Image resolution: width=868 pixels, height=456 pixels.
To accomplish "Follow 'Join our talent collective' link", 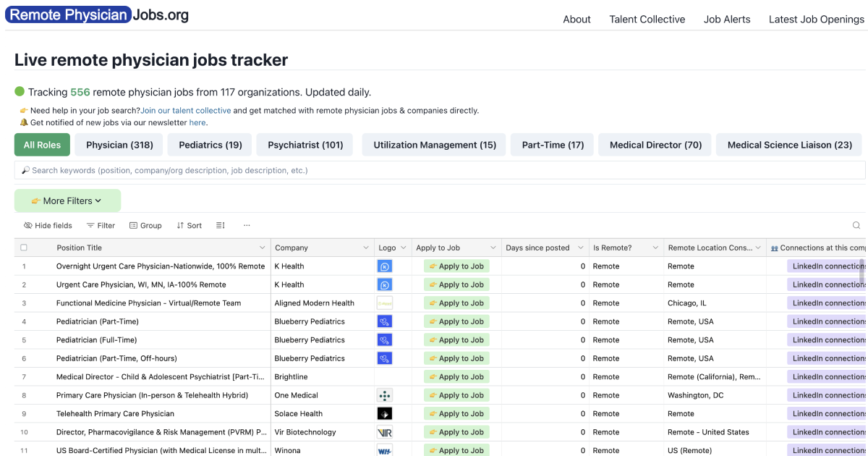I will pos(185,111).
